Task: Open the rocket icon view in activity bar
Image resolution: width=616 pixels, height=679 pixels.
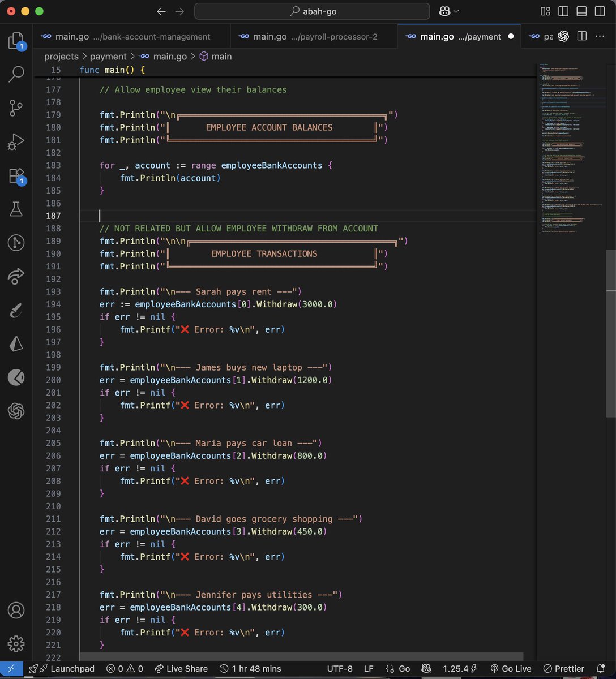Action: (16, 310)
